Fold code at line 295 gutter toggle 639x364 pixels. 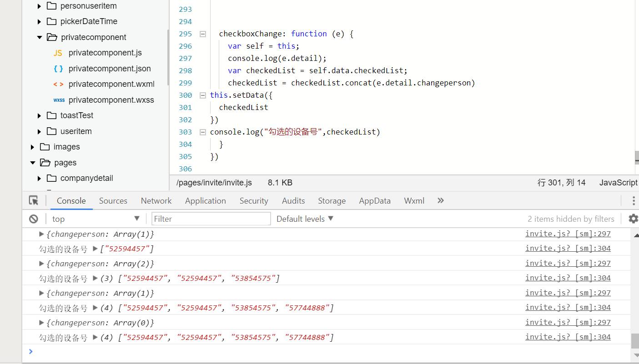click(203, 34)
